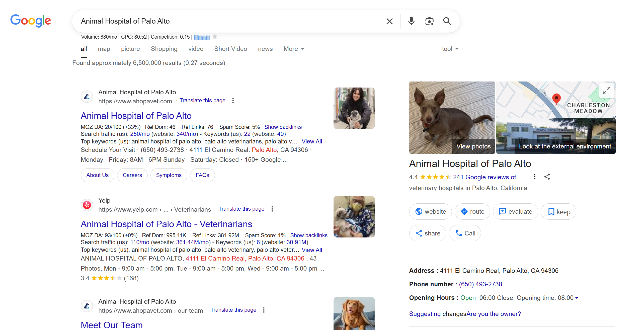
Task: Open the About Us sitelink
Action: click(x=97, y=175)
